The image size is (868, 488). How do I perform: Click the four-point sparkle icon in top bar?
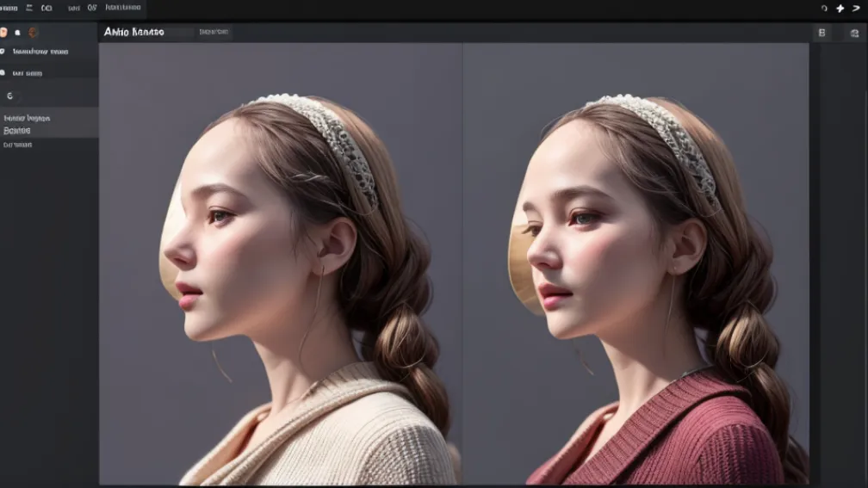[x=840, y=9]
